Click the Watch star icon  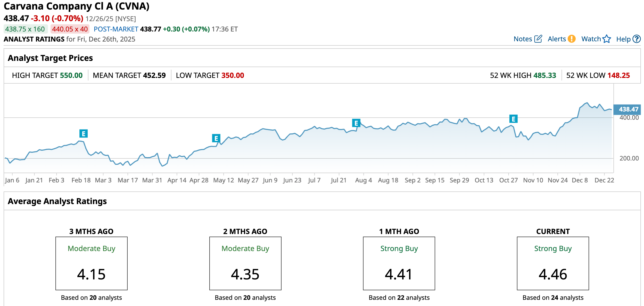(x=607, y=39)
